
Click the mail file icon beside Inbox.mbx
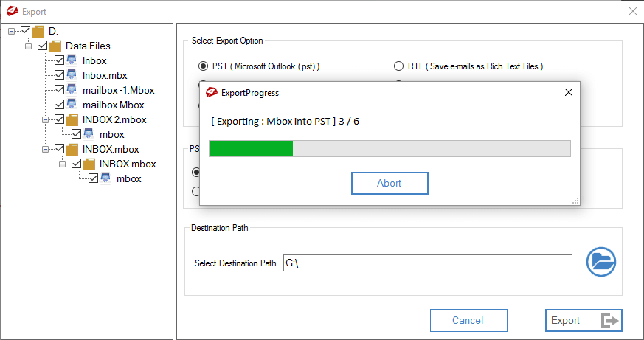tap(72, 75)
